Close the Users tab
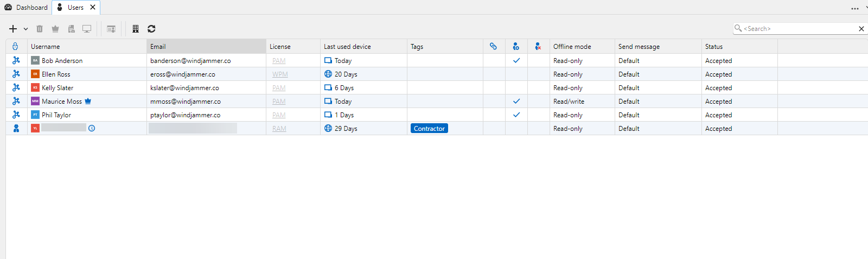Screen dimensions: 868x259 93,8
